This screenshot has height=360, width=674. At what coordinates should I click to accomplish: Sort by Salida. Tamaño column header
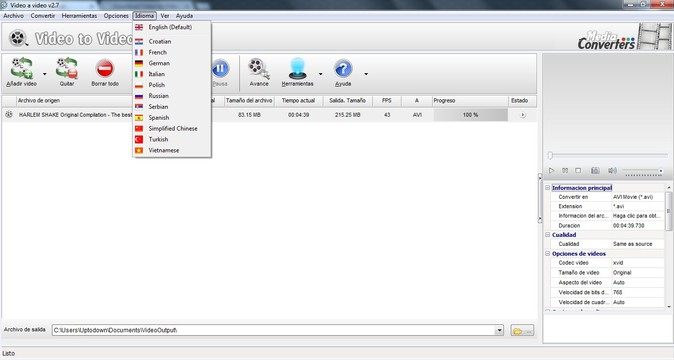(x=347, y=101)
